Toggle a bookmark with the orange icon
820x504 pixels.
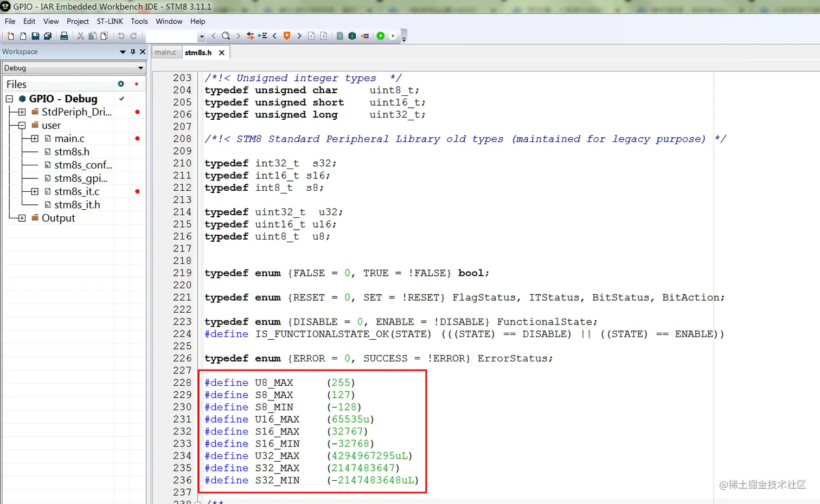[x=287, y=36]
